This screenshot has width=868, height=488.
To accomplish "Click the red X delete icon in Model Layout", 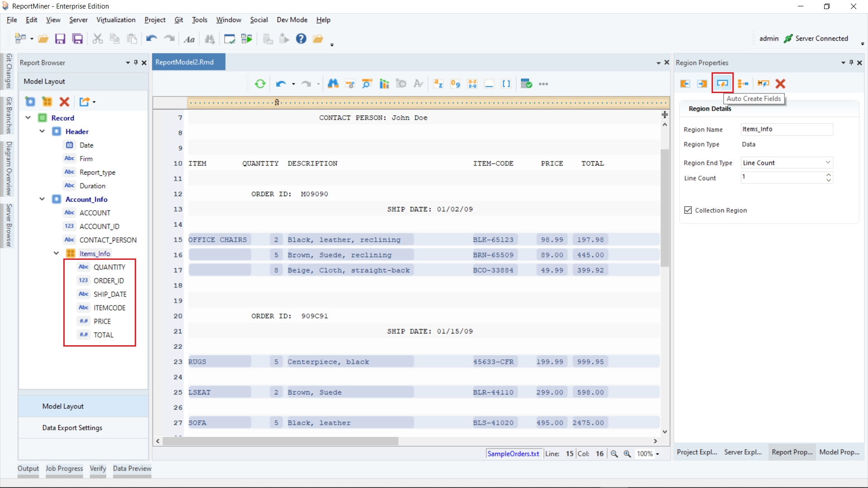I will pyautogui.click(x=64, y=102).
